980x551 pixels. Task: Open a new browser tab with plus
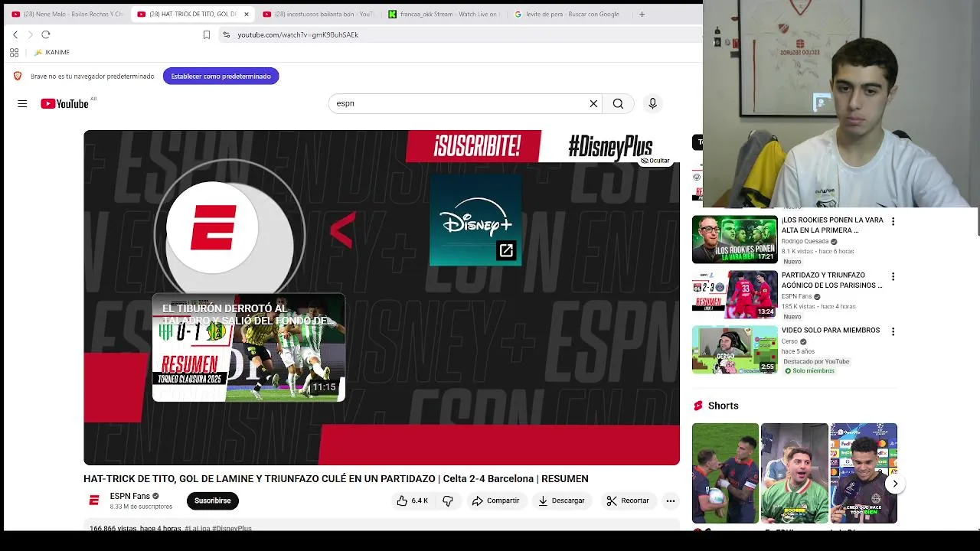click(642, 14)
